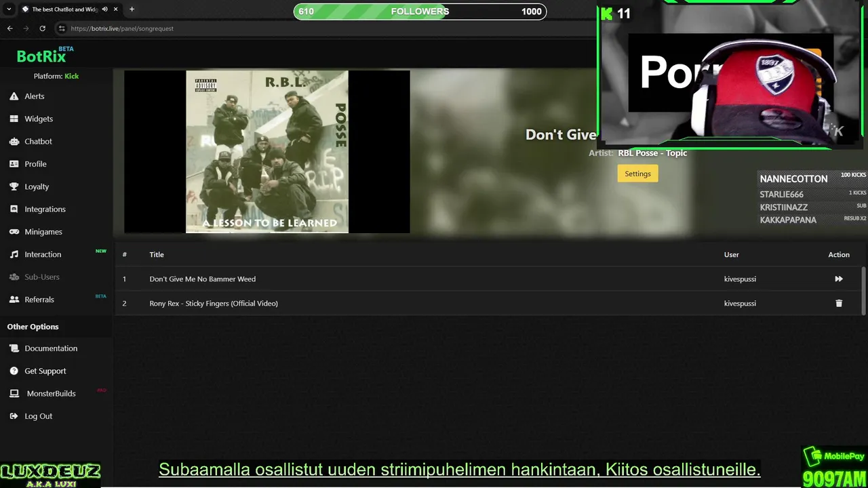Mute the tab audio speaker icon
868x488 pixels.
click(x=104, y=9)
